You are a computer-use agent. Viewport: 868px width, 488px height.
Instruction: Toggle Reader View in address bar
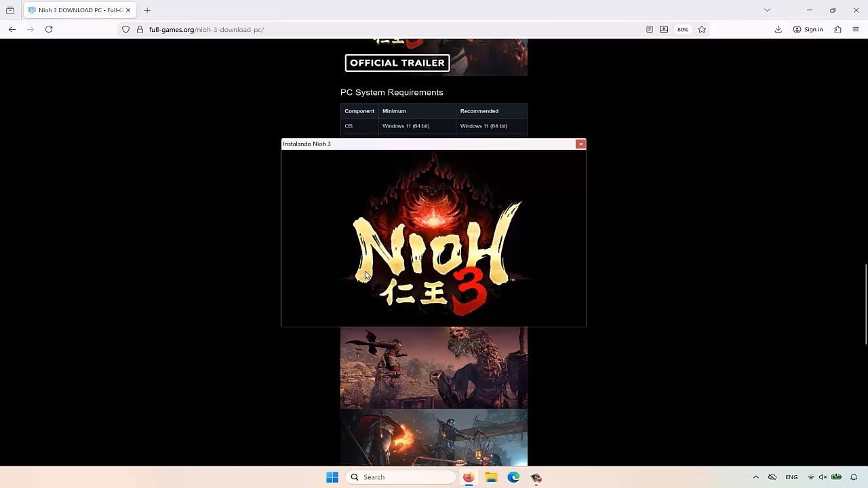click(x=649, y=29)
